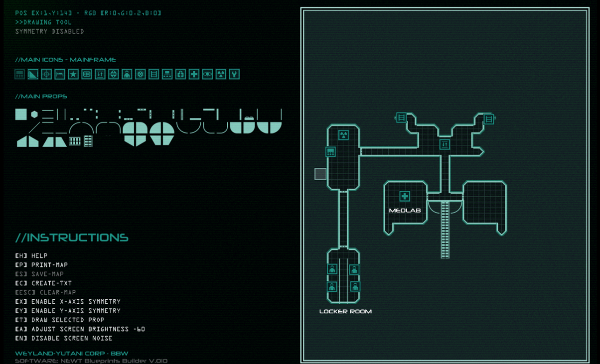Screen dimensions: 600x364
Task: Select the spacesuit figure icon
Action: [x=127, y=74]
